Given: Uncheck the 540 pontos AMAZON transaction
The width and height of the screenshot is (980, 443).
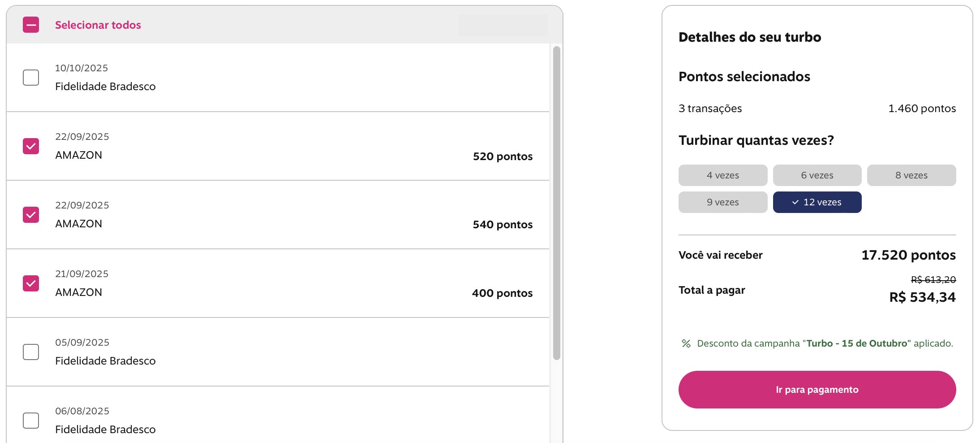Looking at the screenshot, I should (x=31, y=215).
